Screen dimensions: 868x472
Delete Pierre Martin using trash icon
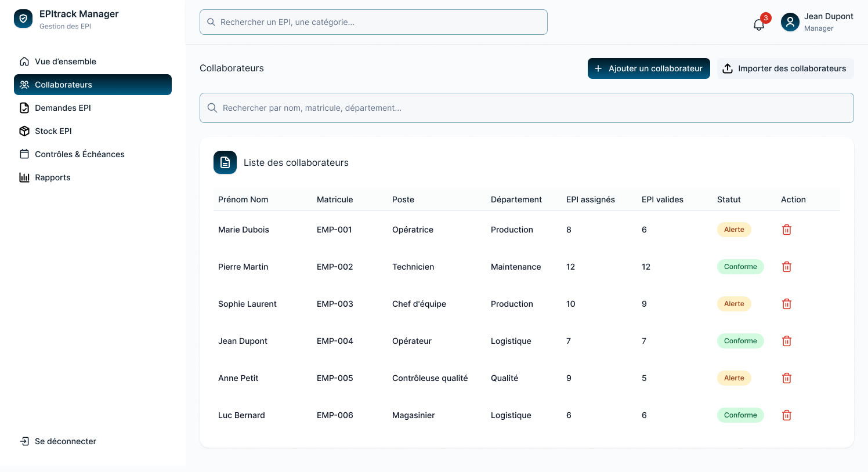(787, 267)
